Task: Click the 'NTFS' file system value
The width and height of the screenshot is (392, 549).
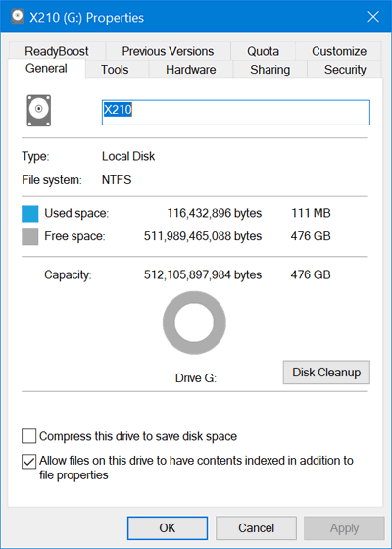Action: 117,180
